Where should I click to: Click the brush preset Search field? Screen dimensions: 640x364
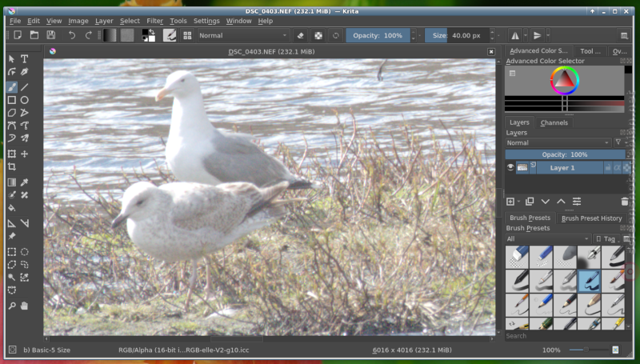[x=566, y=336]
